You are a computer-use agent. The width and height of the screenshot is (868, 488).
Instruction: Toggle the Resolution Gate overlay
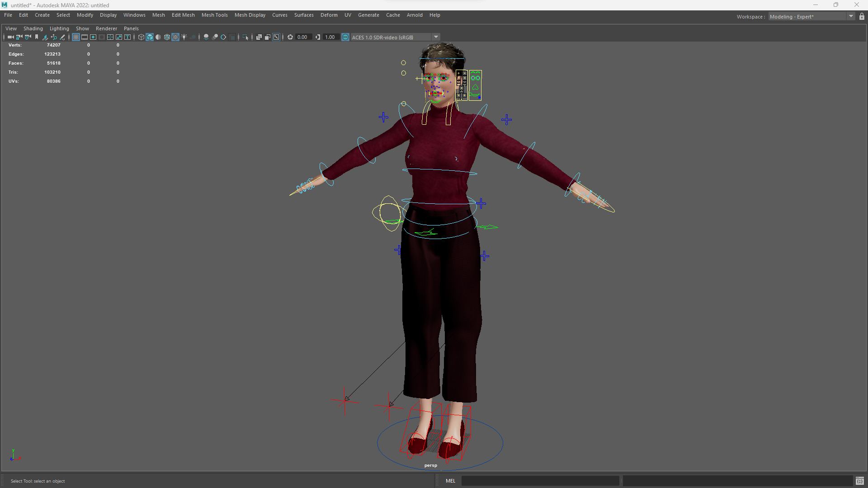[x=93, y=37]
